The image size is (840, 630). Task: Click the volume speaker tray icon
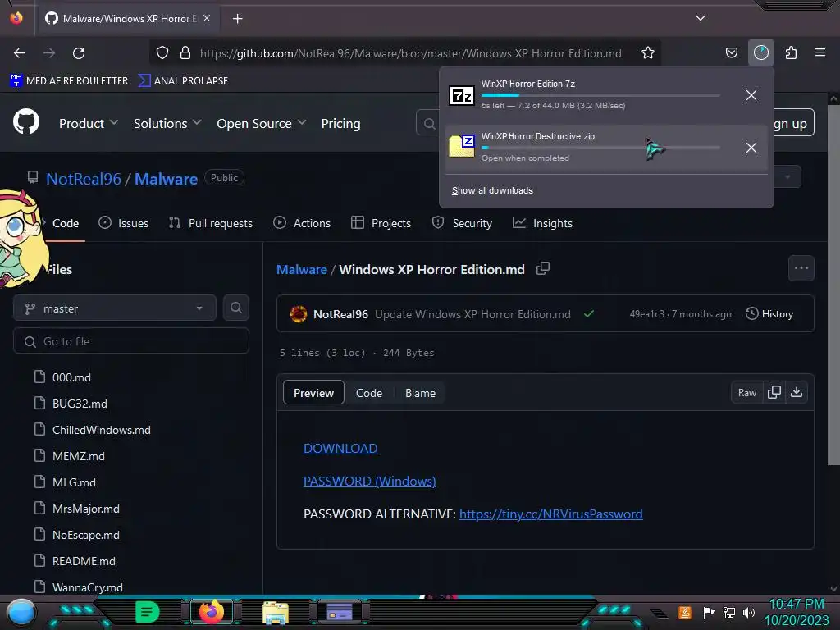[749, 612]
